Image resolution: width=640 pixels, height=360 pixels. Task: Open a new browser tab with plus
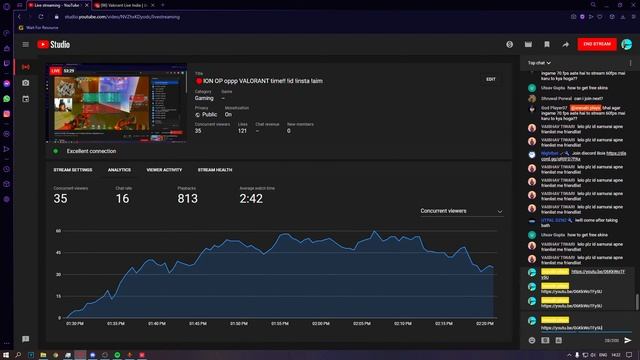click(x=162, y=5)
